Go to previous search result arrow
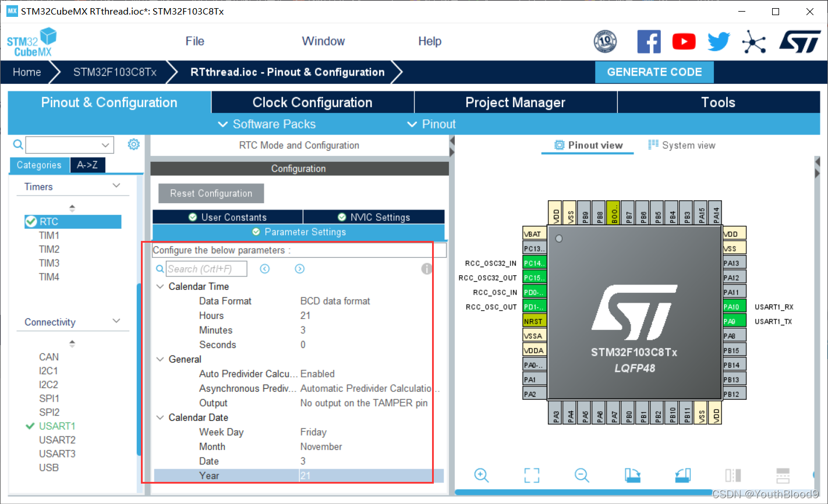 [265, 269]
